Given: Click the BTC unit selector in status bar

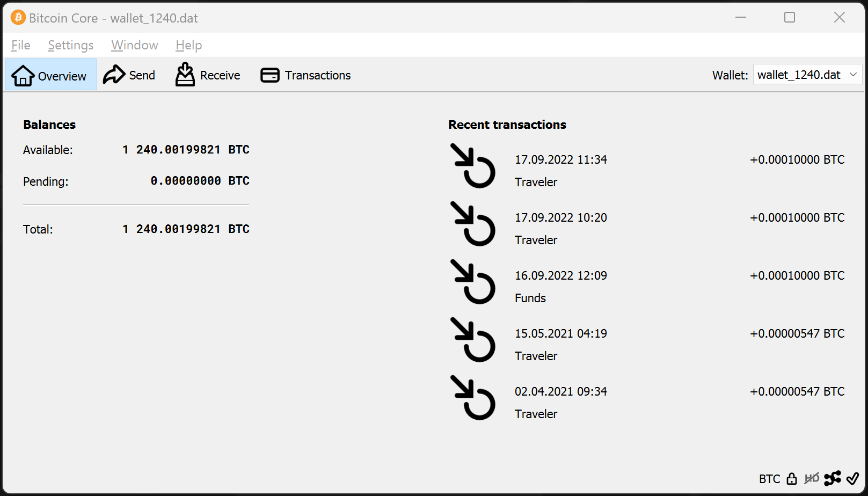Looking at the screenshot, I should click(x=769, y=479).
